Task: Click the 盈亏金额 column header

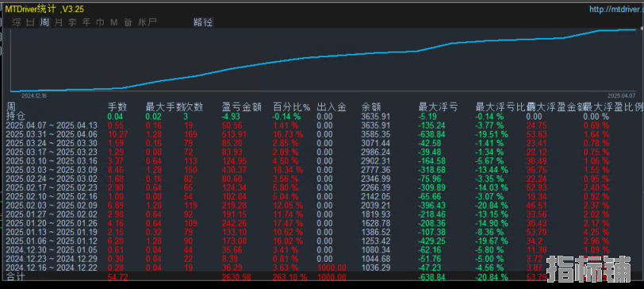Action: pos(242,108)
